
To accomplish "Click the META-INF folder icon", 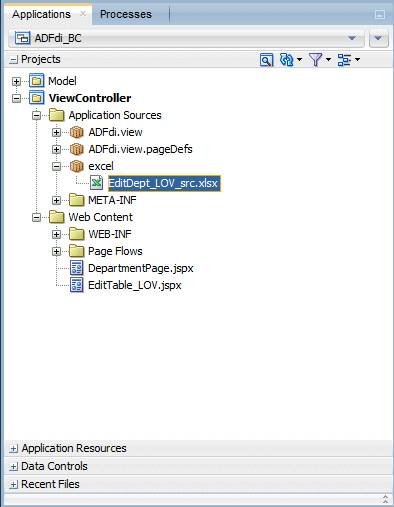I will [76, 200].
